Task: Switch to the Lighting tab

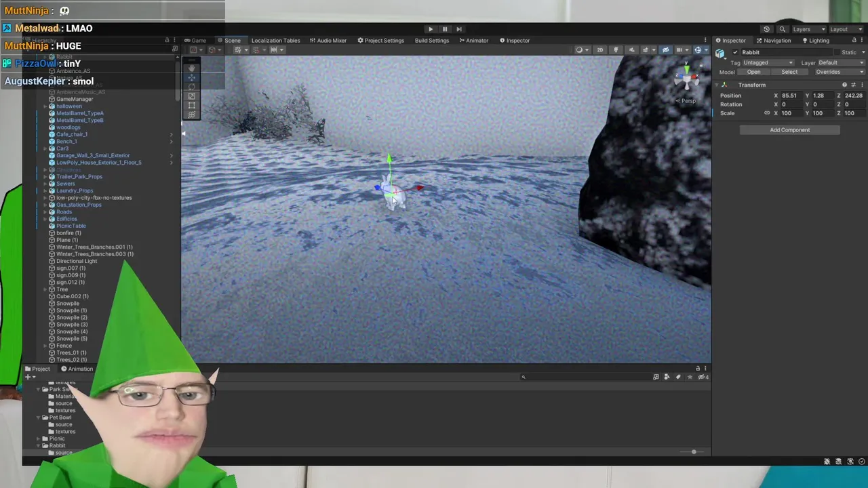Action: point(815,41)
